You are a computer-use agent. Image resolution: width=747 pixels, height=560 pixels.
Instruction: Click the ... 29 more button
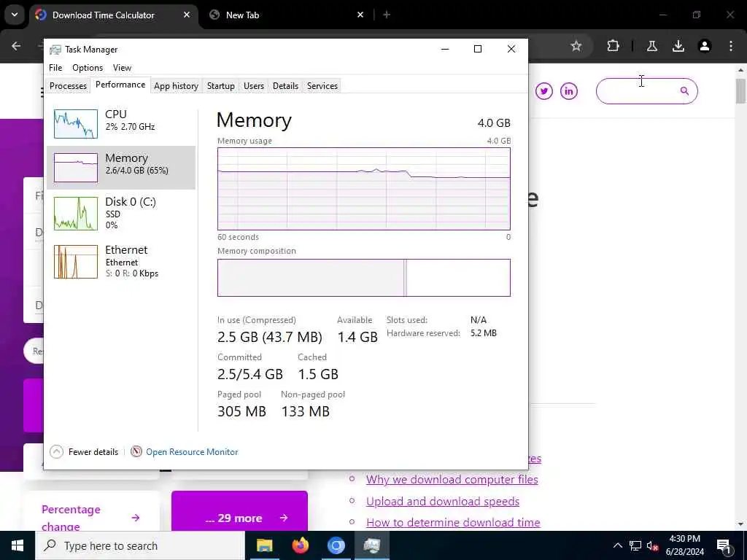pyautogui.click(x=239, y=512)
